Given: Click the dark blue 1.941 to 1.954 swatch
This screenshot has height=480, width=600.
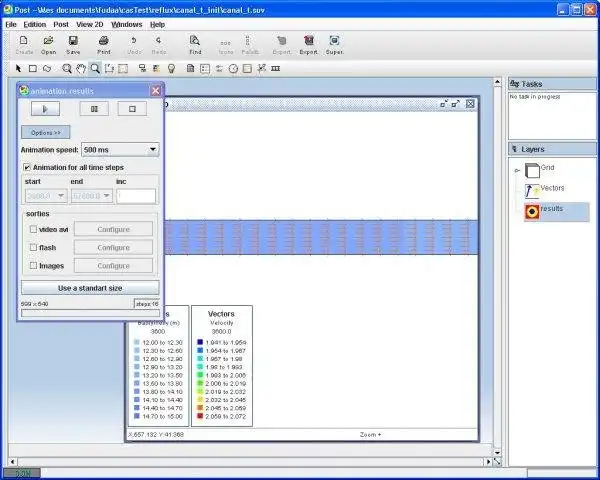Looking at the screenshot, I should coord(200,342).
